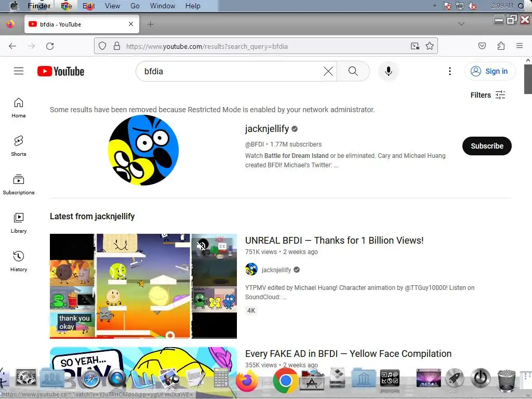Unmute the UNREAL BFDI video preview

(202, 245)
